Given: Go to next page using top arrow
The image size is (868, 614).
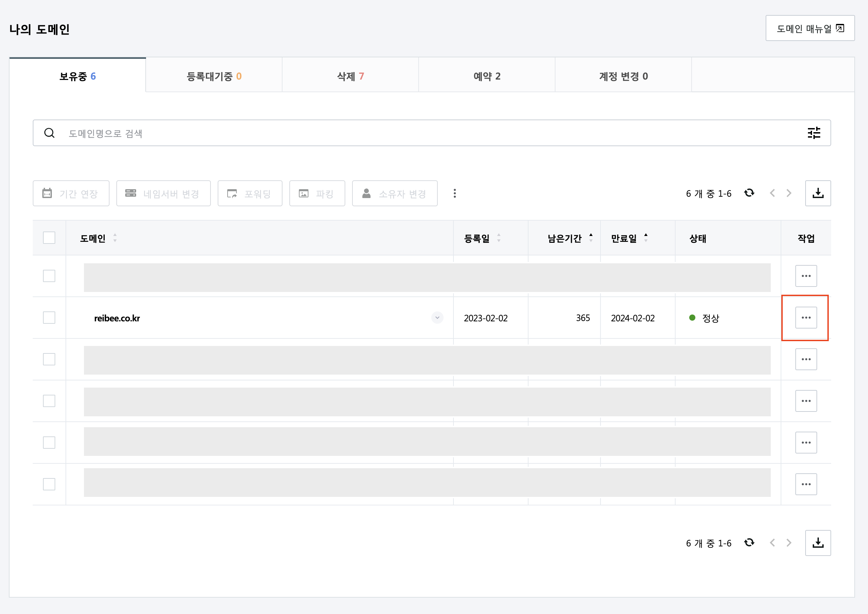Looking at the screenshot, I should pyautogui.click(x=789, y=193).
